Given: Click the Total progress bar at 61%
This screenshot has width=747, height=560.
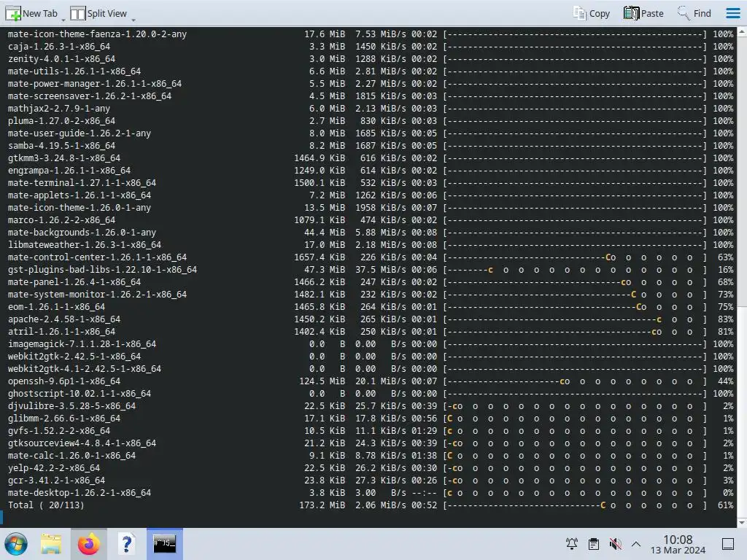Looking at the screenshot, I should point(575,505).
